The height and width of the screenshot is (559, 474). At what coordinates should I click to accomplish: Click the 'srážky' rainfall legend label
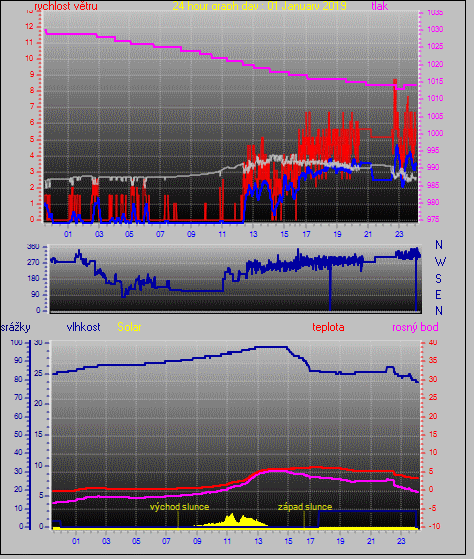tap(15, 327)
